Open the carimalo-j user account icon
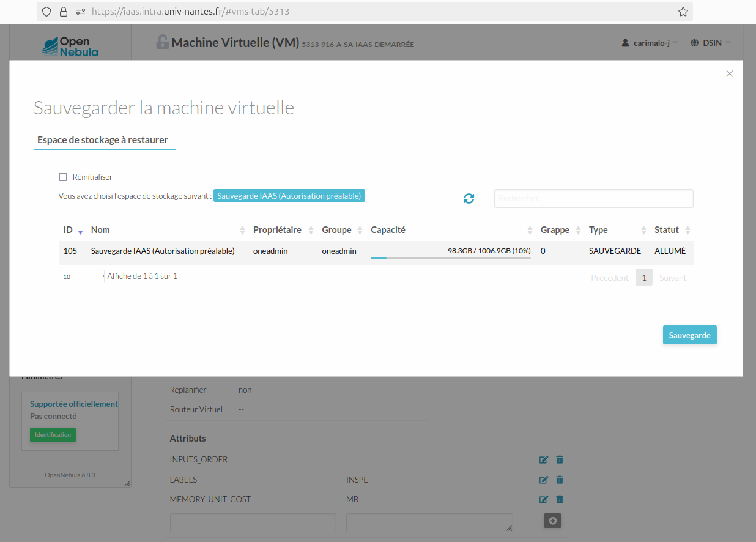 624,42
